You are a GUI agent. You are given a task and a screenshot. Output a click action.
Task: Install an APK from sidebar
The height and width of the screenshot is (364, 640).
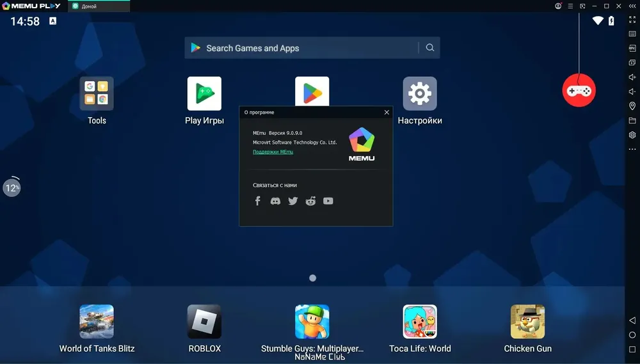click(x=632, y=48)
